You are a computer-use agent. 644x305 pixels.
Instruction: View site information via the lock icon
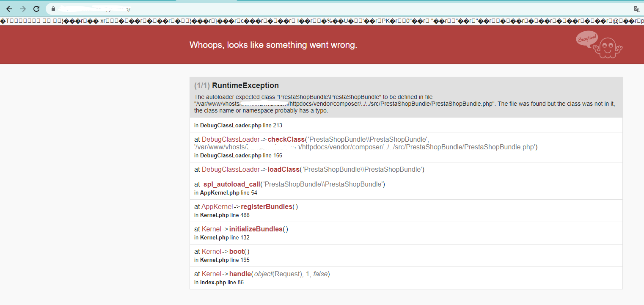[x=53, y=8]
